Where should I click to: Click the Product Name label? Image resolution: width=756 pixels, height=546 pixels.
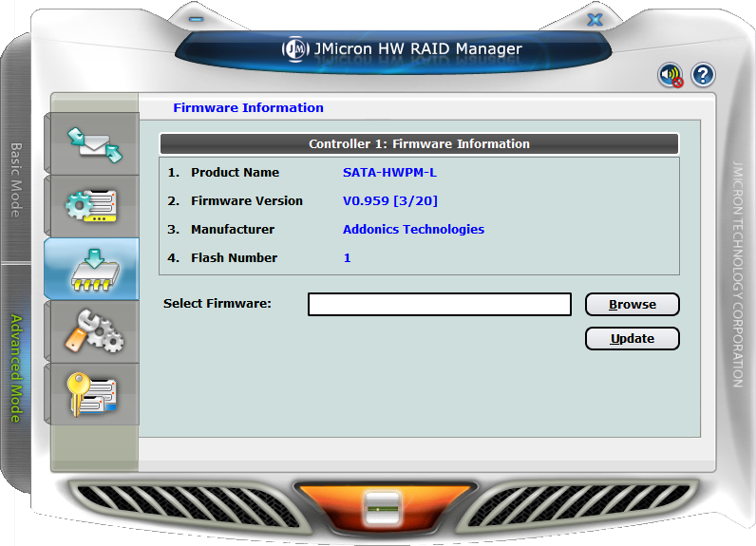(x=235, y=173)
